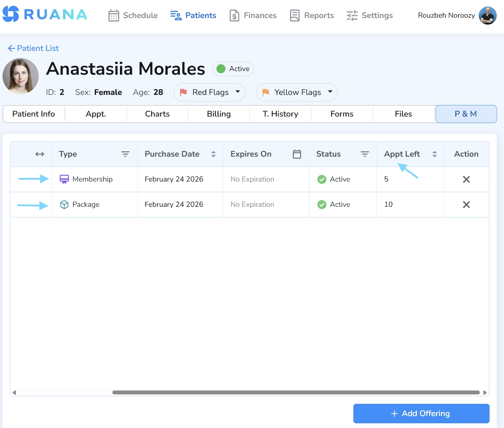
Task: Open the Charts tab
Action: click(x=157, y=114)
